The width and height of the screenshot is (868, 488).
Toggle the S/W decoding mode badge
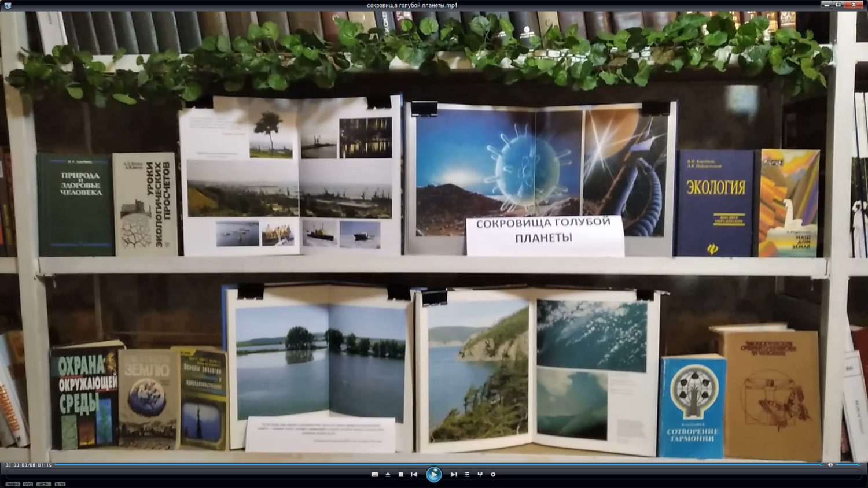(x=60, y=484)
